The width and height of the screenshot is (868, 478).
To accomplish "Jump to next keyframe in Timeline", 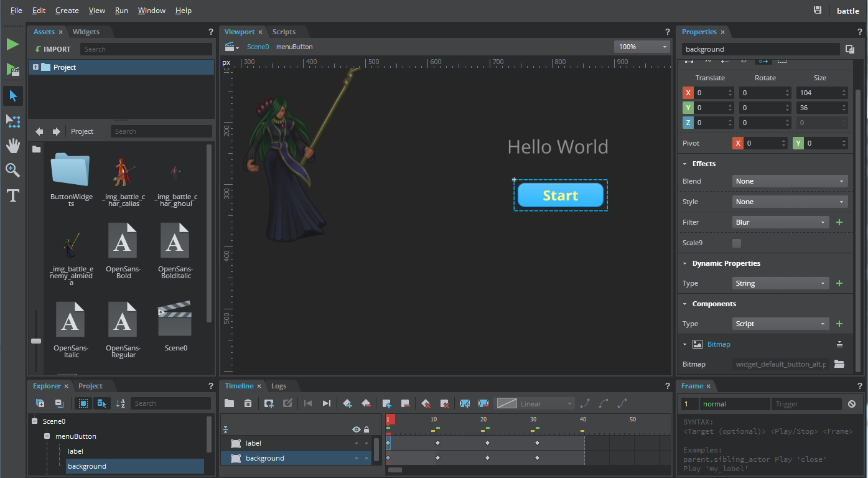I will click(327, 403).
